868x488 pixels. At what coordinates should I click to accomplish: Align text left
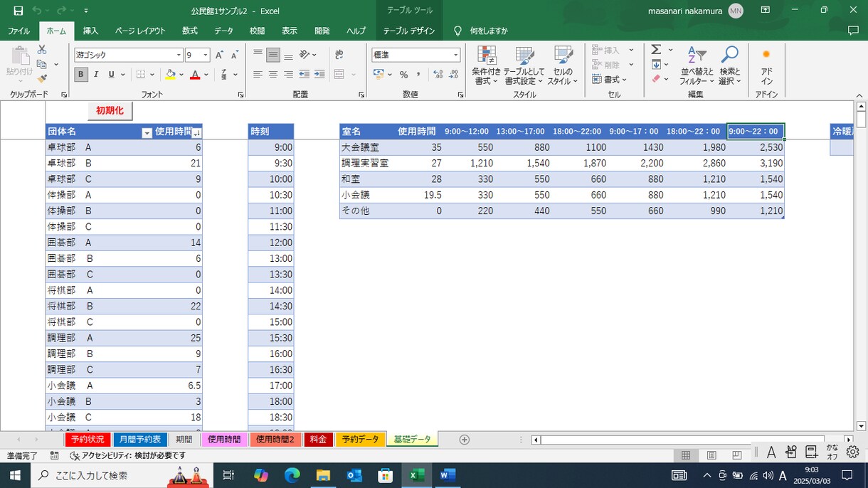coord(258,75)
